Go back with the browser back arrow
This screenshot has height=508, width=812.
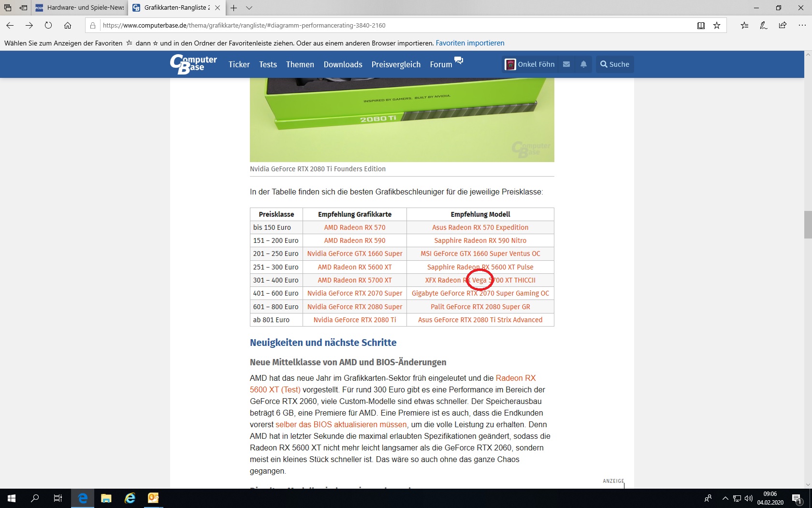10,25
